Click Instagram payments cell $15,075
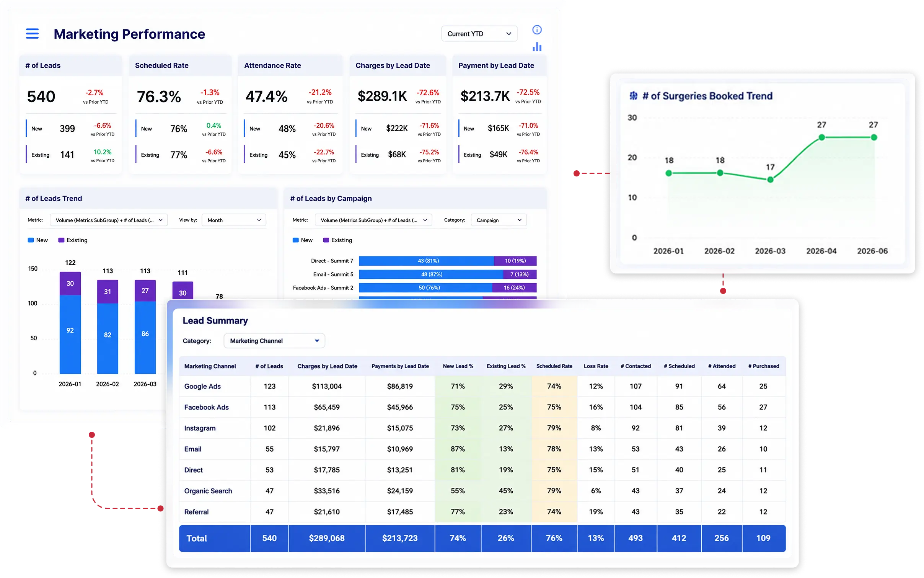The image size is (924, 578). coord(400,428)
